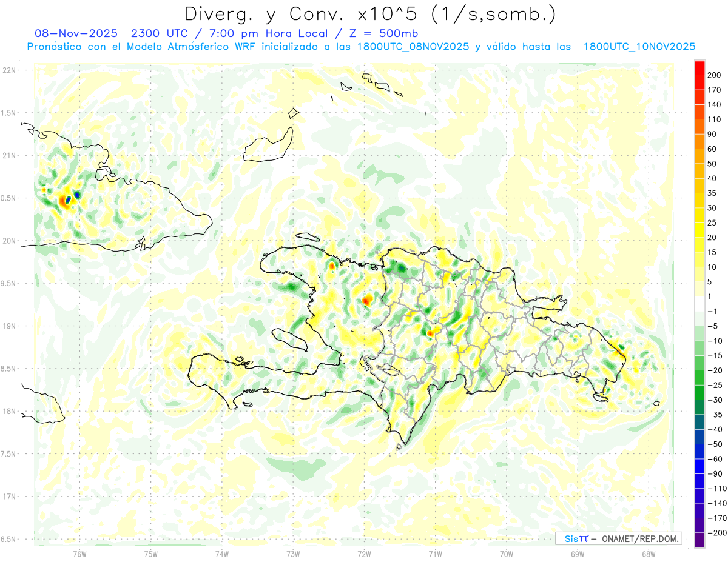Click the 18N latitude label

(x=8, y=411)
